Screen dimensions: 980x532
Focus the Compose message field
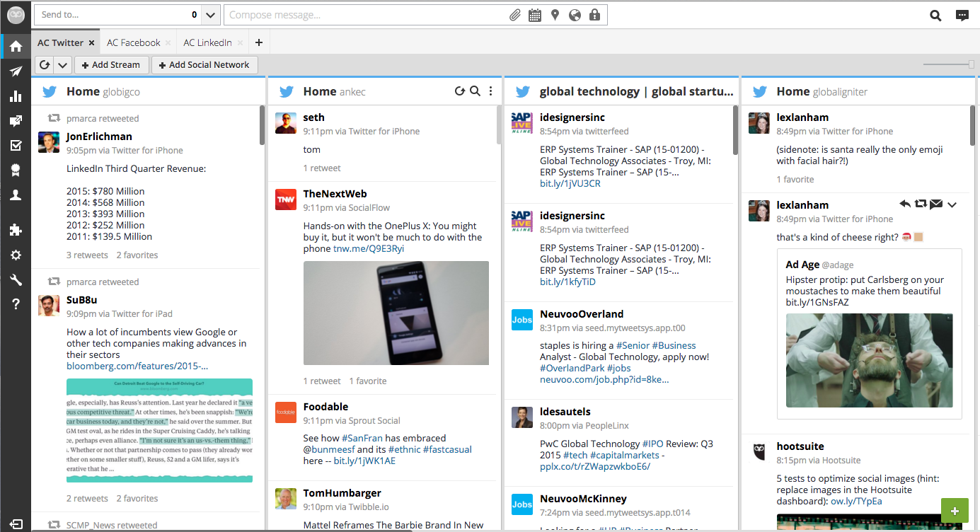click(366, 15)
